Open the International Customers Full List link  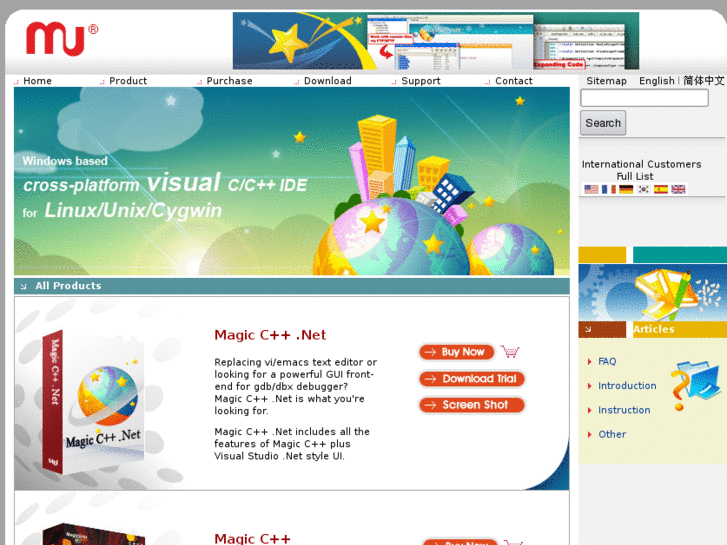click(641, 170)
